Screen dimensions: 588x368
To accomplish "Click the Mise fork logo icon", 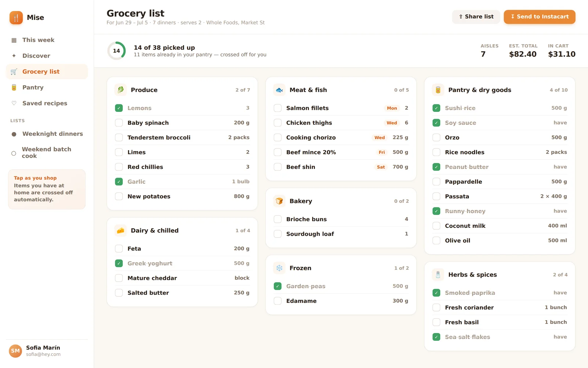I will tap(16, 17).
